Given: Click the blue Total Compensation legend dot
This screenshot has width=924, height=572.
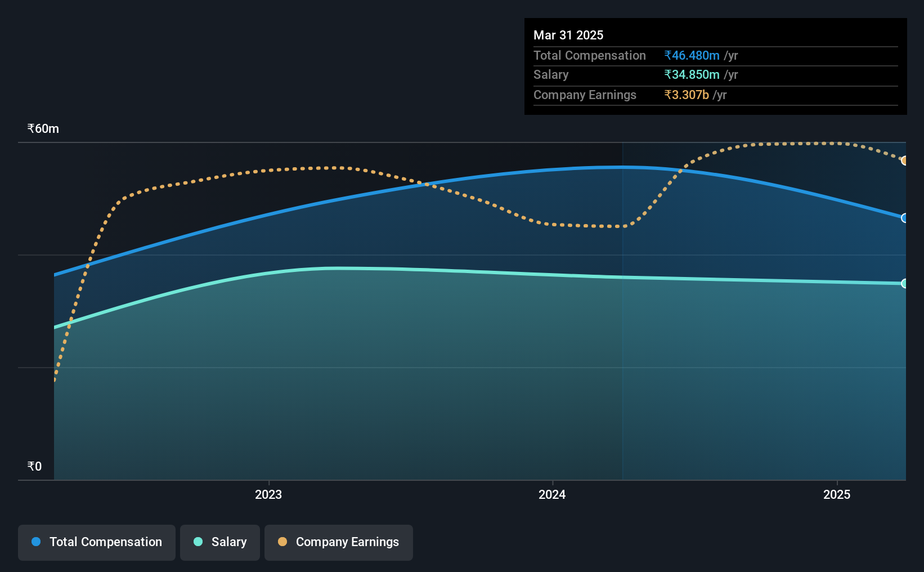Looking at the screenshot, I should pos(36,542).
